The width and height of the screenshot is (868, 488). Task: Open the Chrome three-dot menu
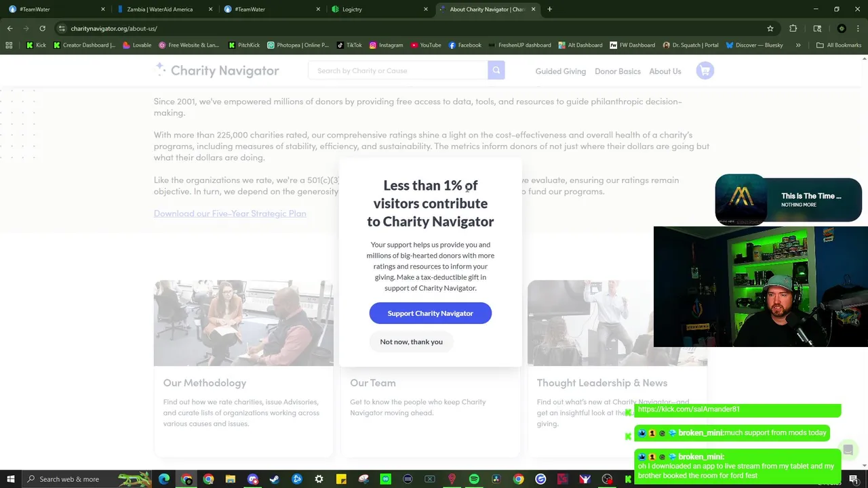[x=859, y=28]
